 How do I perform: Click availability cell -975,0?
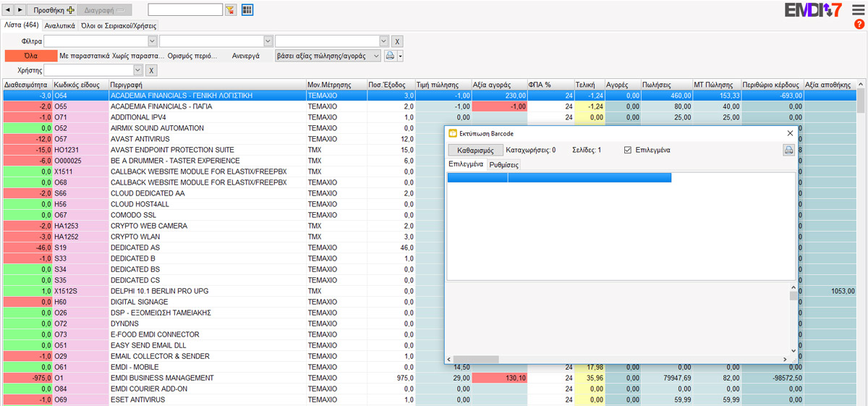(x=27, y=378)
